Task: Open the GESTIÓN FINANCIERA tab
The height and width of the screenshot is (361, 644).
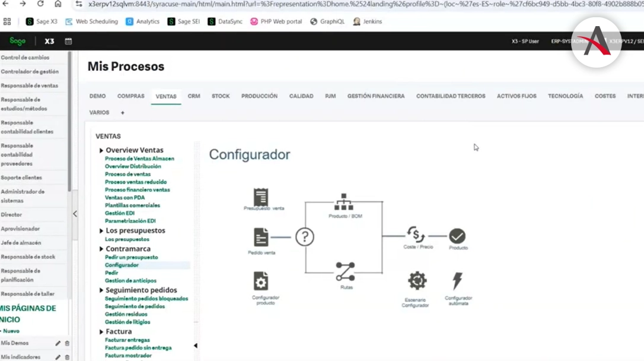Action: click(x=376, y=96)
